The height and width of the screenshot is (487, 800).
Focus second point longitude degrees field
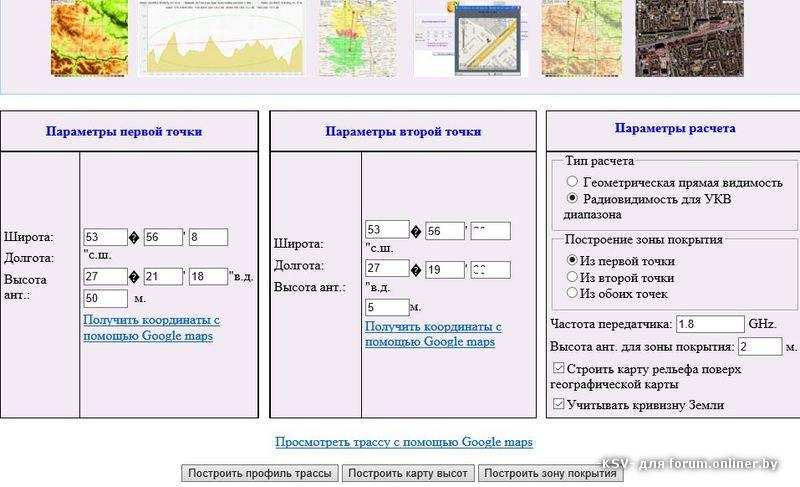tap(387, 268)
